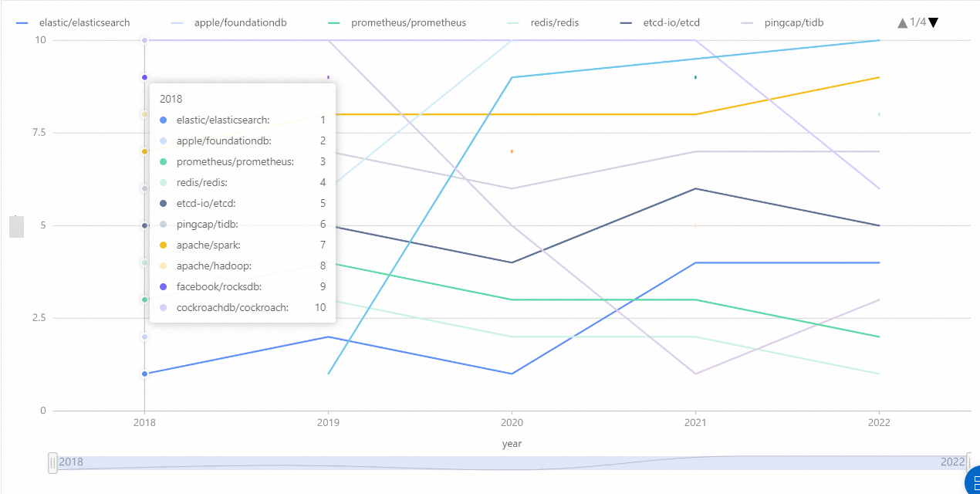Image resolution: width=980 pixels, height=494 pixels.
Task: Toggle the etcd-io/etcd legend series
Action: click(x=660, y=22)
